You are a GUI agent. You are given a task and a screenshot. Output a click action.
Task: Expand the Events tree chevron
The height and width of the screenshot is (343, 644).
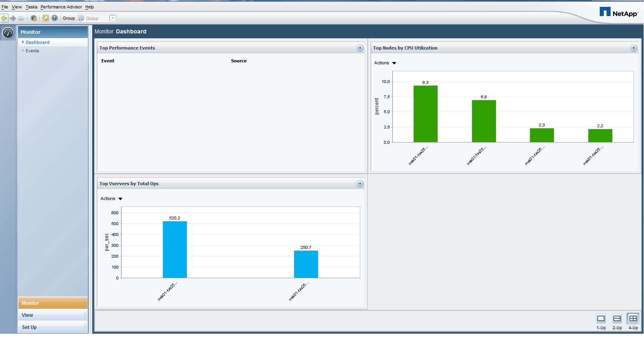coord(23,50)
